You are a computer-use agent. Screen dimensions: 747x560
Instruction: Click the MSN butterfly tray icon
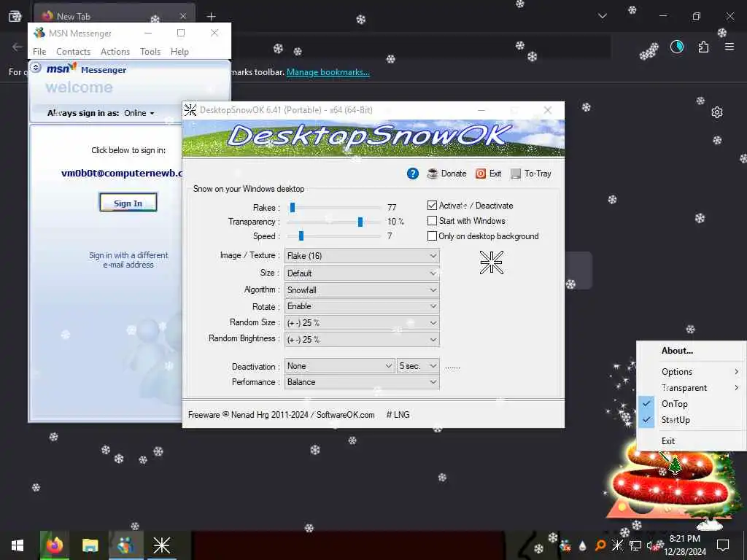565,545
